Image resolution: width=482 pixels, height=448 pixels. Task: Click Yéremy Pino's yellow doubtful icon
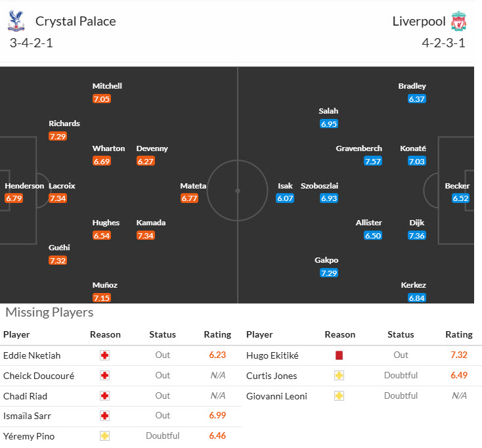click(104, 437)
